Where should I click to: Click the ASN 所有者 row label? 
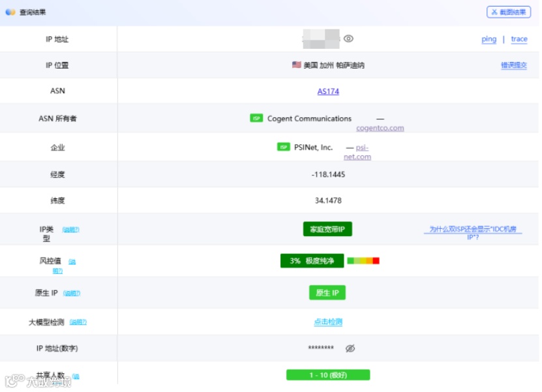[x=58, y=119]
